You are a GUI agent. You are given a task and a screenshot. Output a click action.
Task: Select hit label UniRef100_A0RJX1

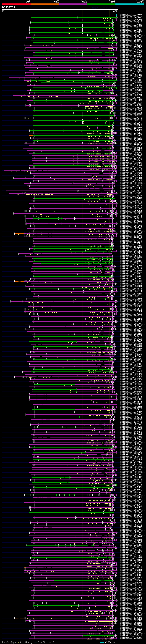tap(131, 281)
